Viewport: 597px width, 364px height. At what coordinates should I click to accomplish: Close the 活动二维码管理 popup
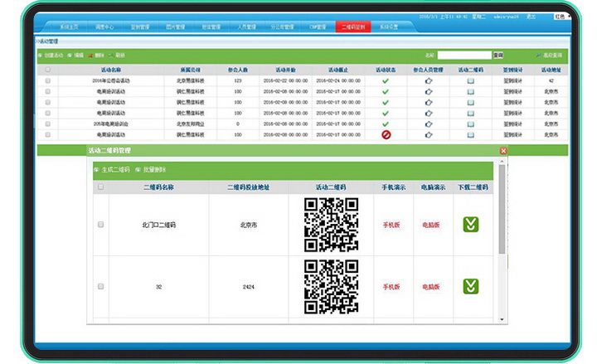tap(503, 151)
